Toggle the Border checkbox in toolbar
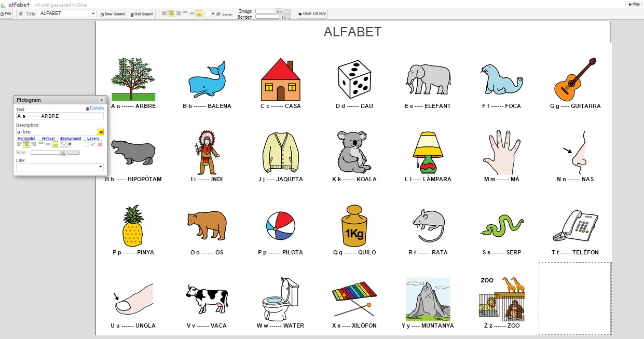 coord(218,14)
